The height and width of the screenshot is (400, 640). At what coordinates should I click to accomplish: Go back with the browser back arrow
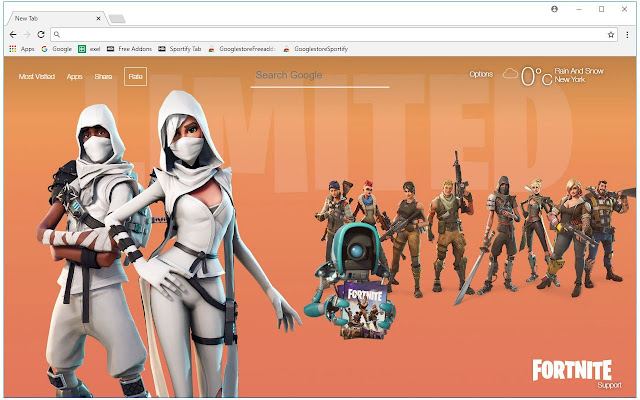[x=13, y=35]
